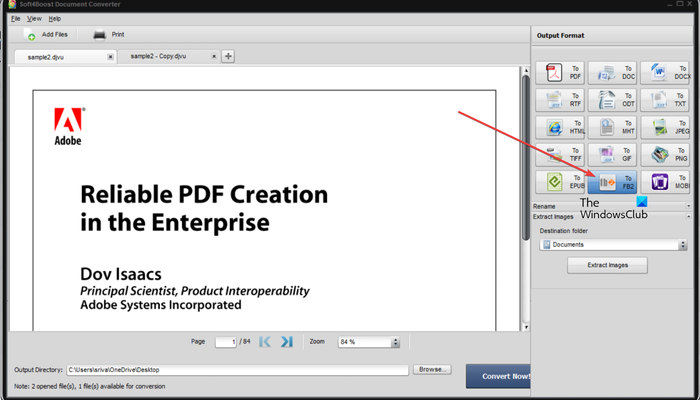Select the To DOCX output format

tap(665, 73)
